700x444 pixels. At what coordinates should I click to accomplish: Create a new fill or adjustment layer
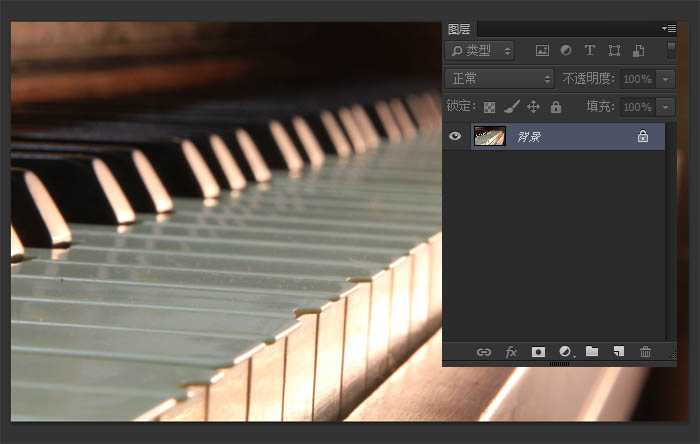pyautogui.click(x=565, y=352)
